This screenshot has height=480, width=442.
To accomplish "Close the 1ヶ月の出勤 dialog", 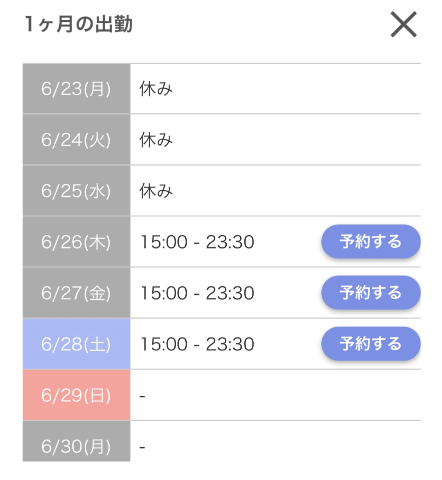I will [x=404, y=24].
